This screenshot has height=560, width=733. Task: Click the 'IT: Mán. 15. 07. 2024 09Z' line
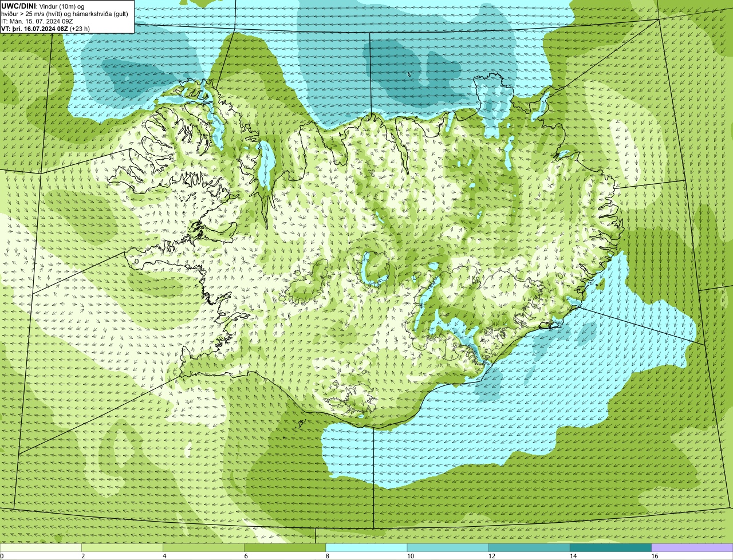(36, 21)
